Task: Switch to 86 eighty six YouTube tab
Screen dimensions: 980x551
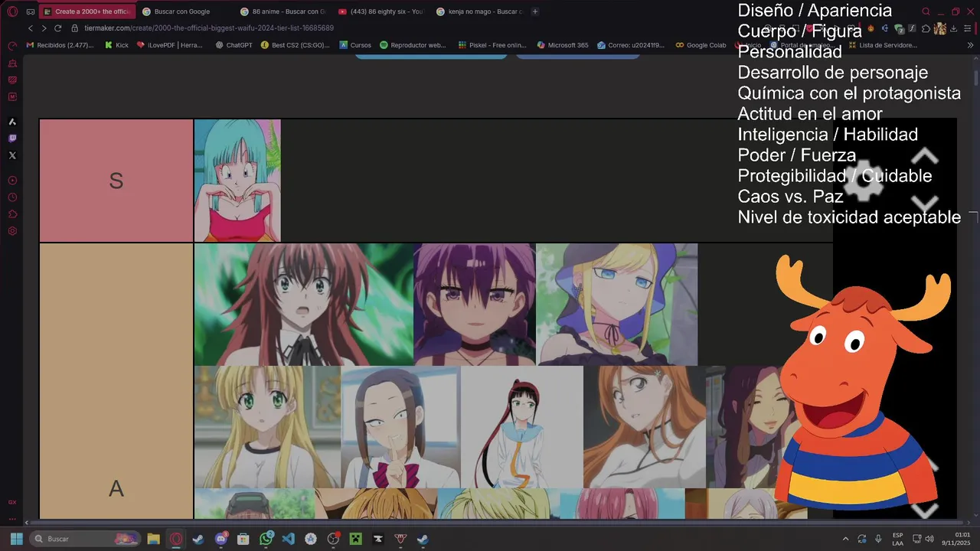Action: tap(381, 11)
